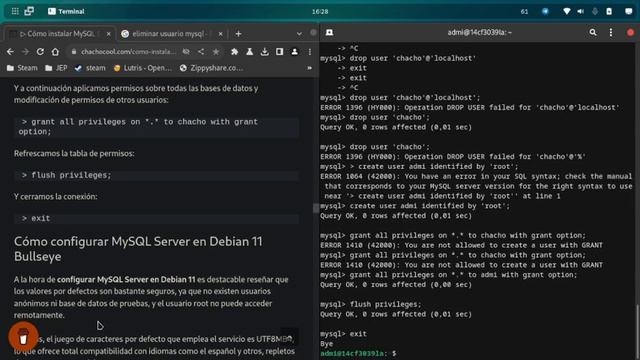
Task: Open the volume indicator in top panel
Action: [x=580, y=11]
